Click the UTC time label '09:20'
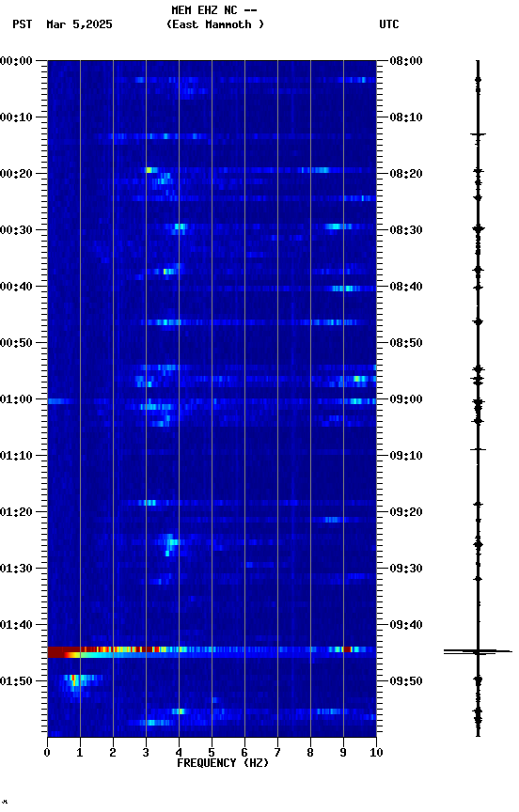Screen dimensions: 519x812 click(x=406, y=512)
